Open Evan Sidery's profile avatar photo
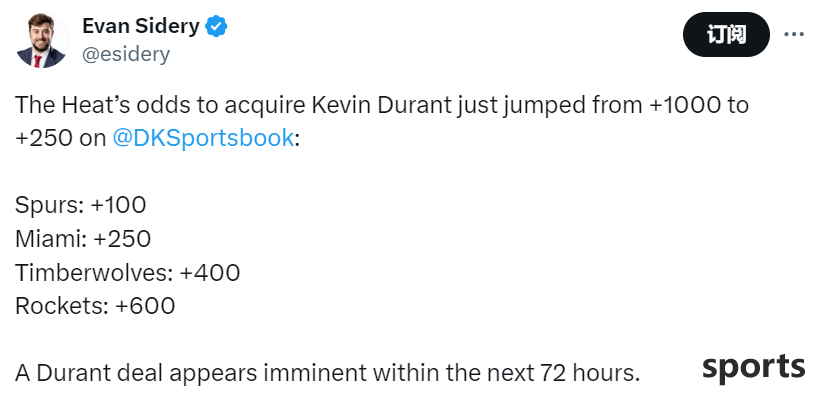The image size is (820, 398). pyautogui.click(x=42, y=40)
